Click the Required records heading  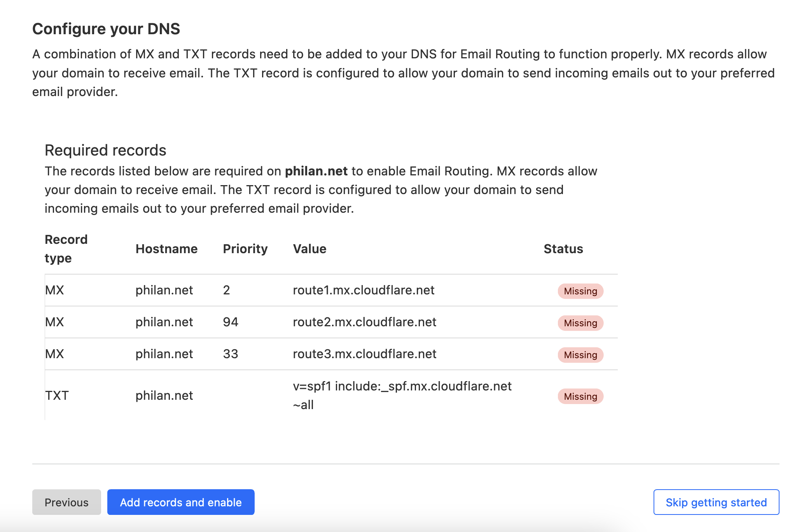[105, 150]
